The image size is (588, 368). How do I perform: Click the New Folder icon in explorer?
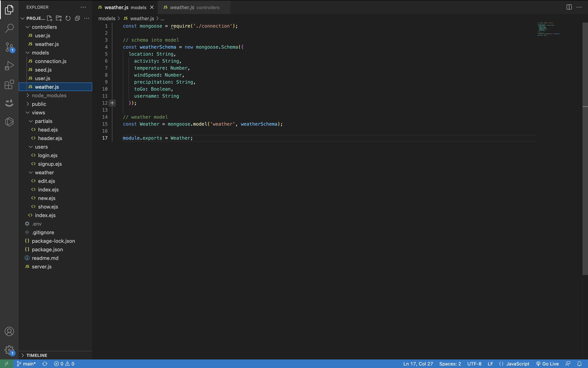click(59, 18)
